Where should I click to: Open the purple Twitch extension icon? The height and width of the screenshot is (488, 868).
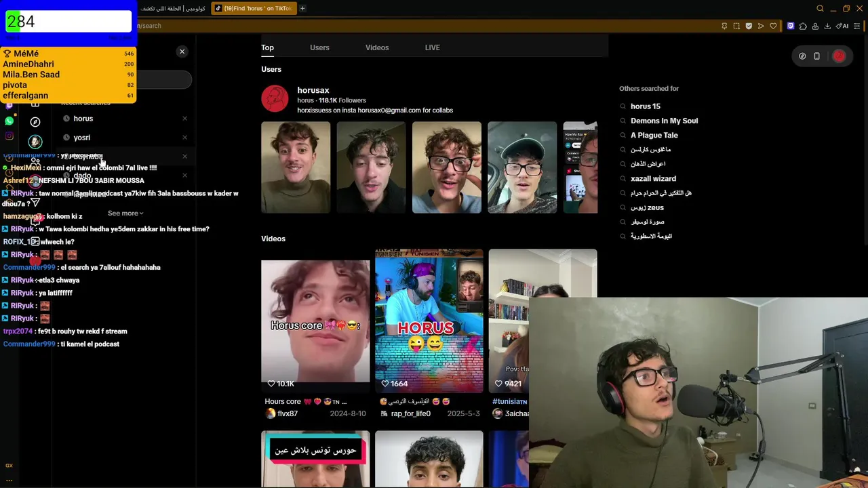[791, 26]
